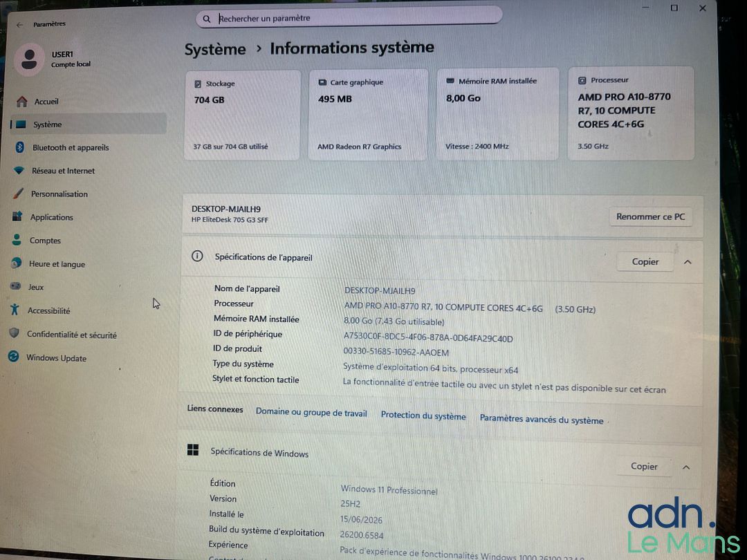This screenshot has width=747, height=560.
Task: Click the info icon beside Spécifications de l'appareil
Action: (x=197, y=256)
